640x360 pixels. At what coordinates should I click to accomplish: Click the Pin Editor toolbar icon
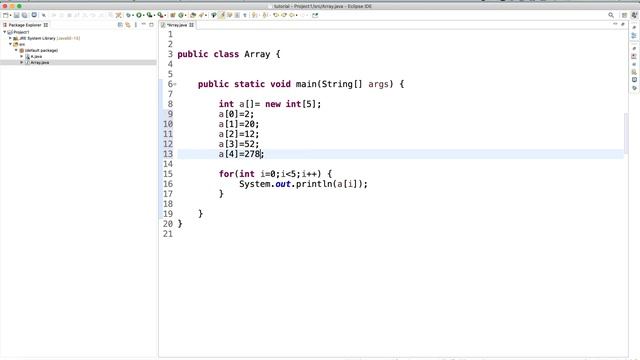pyautogui.click(x=315, y=15)
